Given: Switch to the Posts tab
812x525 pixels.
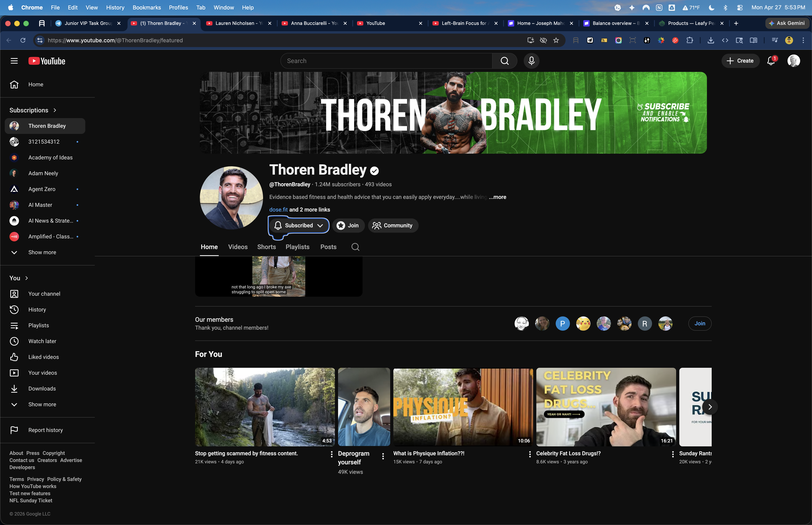Looking at the screenshot, I should pyautogui.click(x=328, y=247).
